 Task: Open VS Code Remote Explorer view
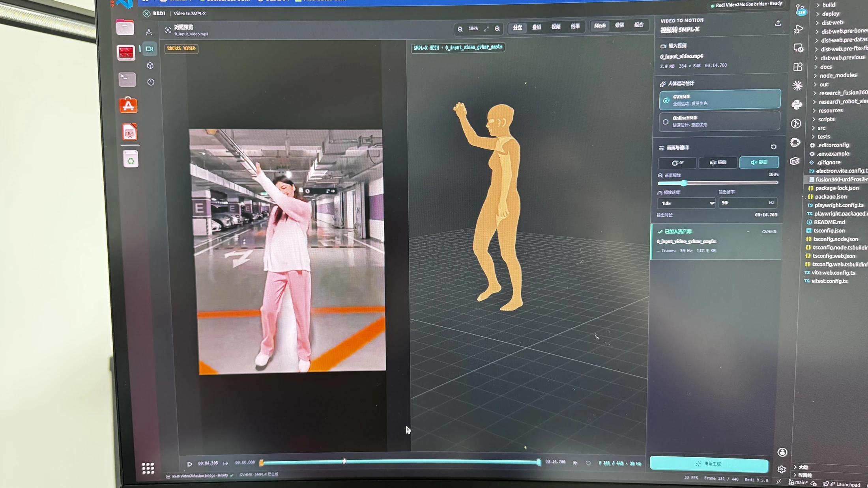click(798, 48)
